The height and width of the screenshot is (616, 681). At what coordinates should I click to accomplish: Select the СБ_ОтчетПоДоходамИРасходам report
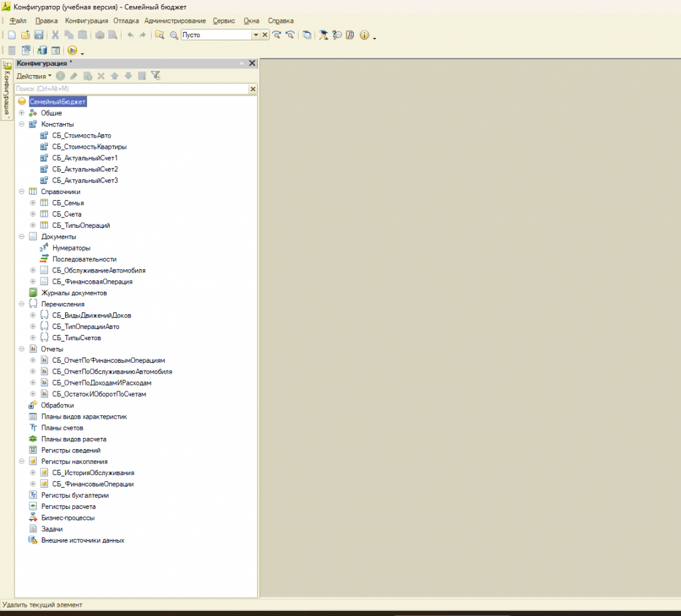click(x=102, y=383)
